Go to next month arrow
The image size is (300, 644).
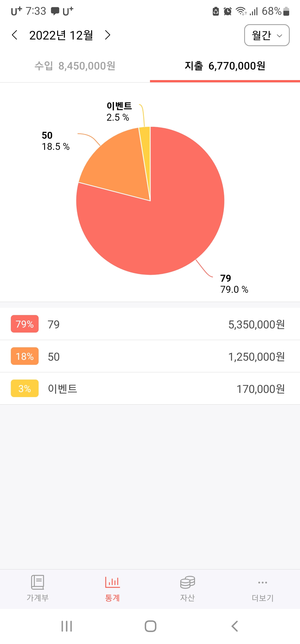pyautogui.click(x=107, y=35)
